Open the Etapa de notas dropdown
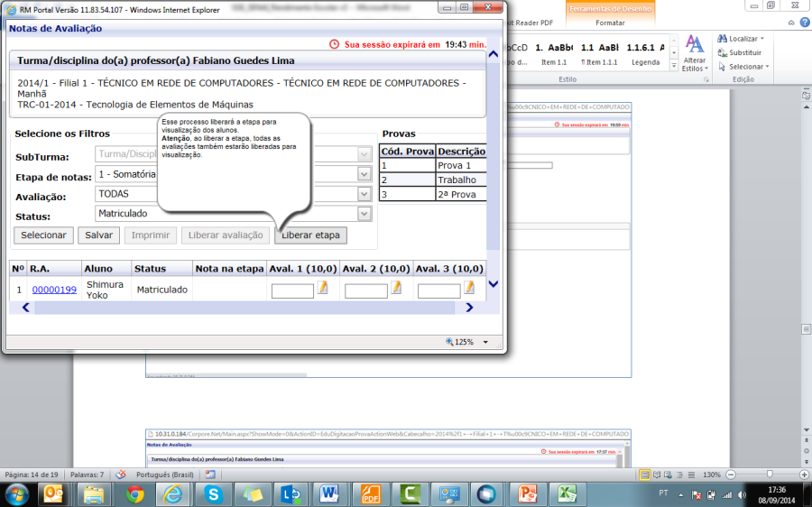The height and width of the screenshot is (507, 812). point(364,174)
